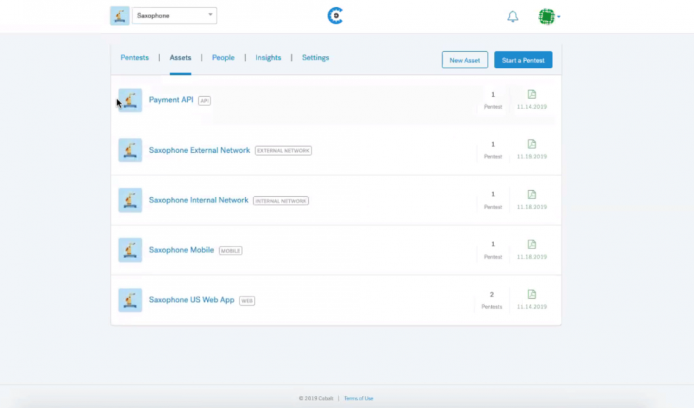
Task: Click the 2 Pentests count for Saxophone US Web App
Action: tap(492, 300)
